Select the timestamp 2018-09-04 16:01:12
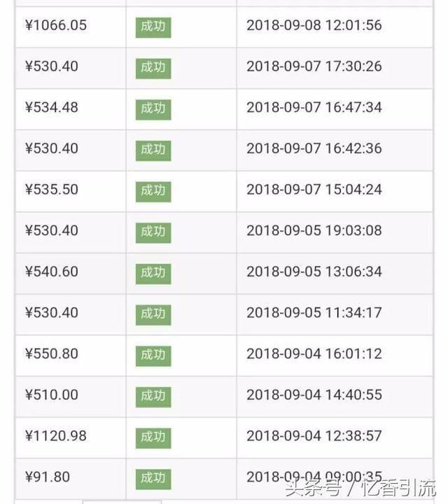The width and height of the screenshot is (448, 504). 314,353
